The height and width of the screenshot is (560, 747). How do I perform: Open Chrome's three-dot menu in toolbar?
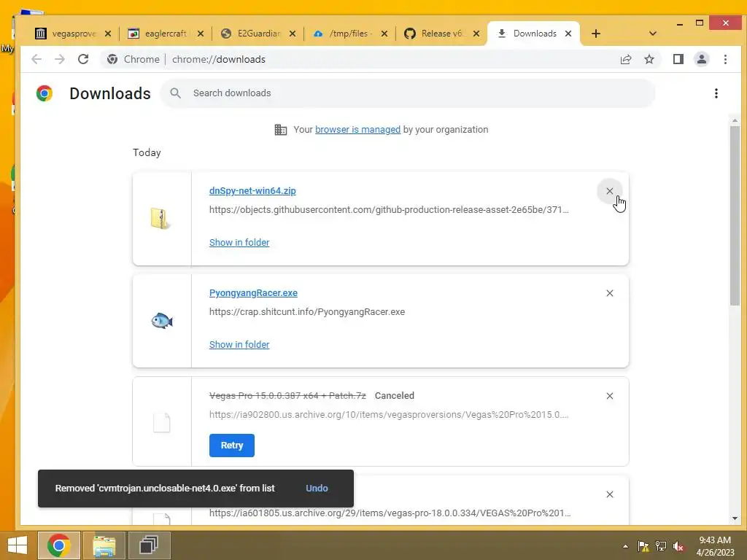point(725,59)
